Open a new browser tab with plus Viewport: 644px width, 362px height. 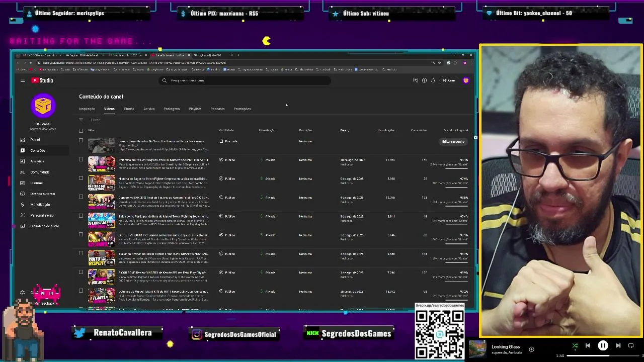238,55
